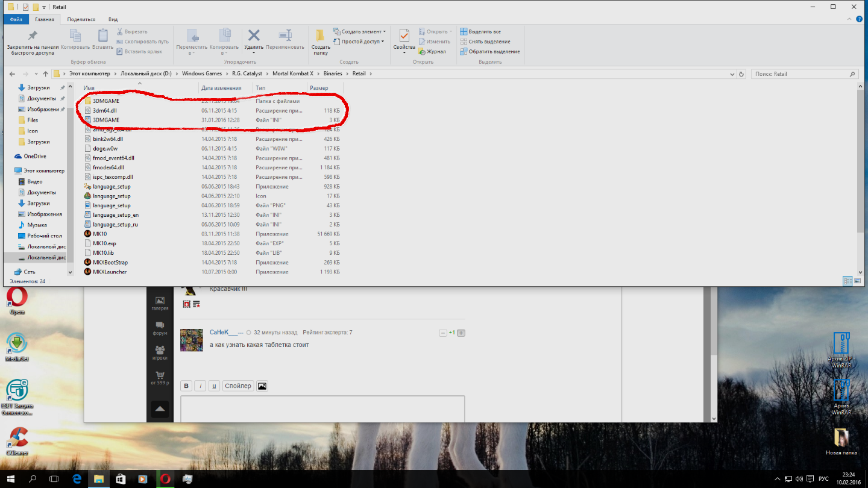Click browser scroll-to-top arrow button
Screen dimensions: 868x488
coord(160,408)
